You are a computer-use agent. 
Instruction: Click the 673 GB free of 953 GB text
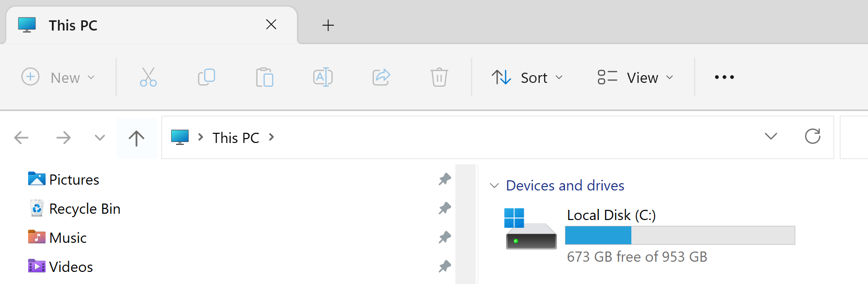click(x=637, y=257)
